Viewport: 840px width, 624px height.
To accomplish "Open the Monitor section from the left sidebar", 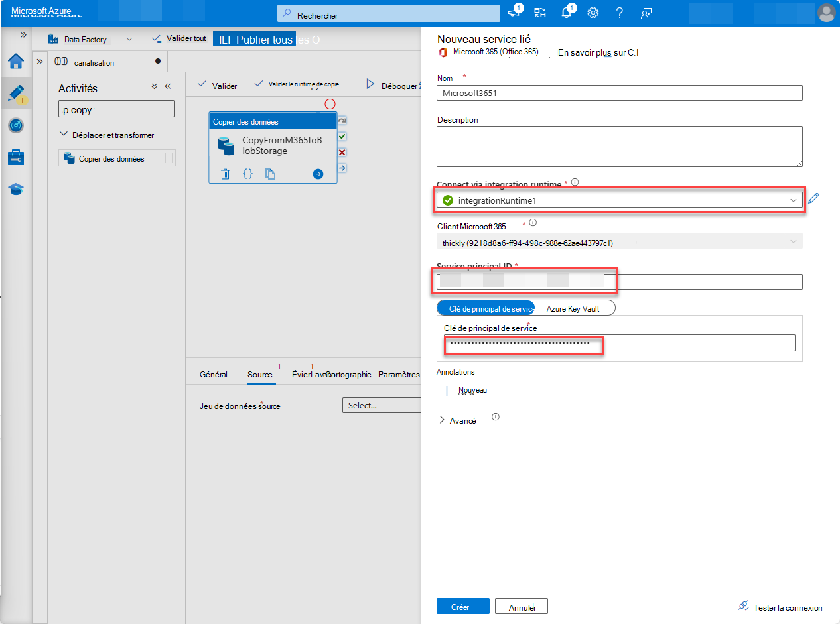I will (16, 125).
